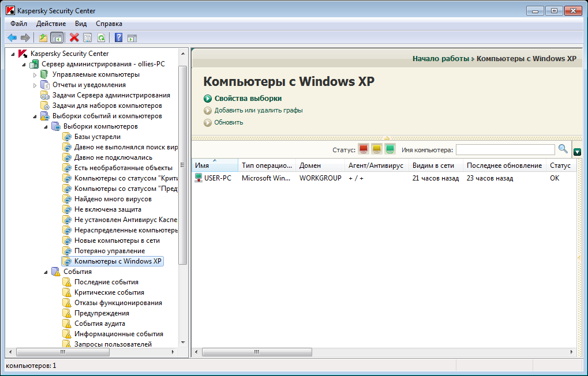The height and width of the screenshot is (376, 588).
Task: Click the Отчеты и уведомления node icon
Action: coord(44,85)
